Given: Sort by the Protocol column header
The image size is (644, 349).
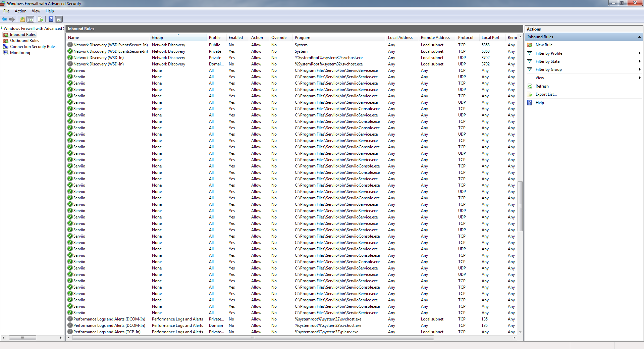Looking at the screenshot, I should tap(468, 38).
